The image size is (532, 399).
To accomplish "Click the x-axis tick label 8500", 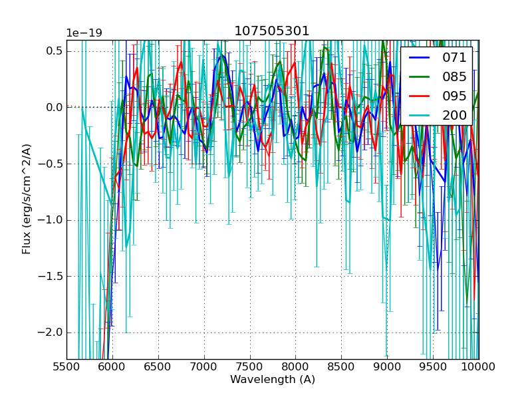I will [341, 366].
